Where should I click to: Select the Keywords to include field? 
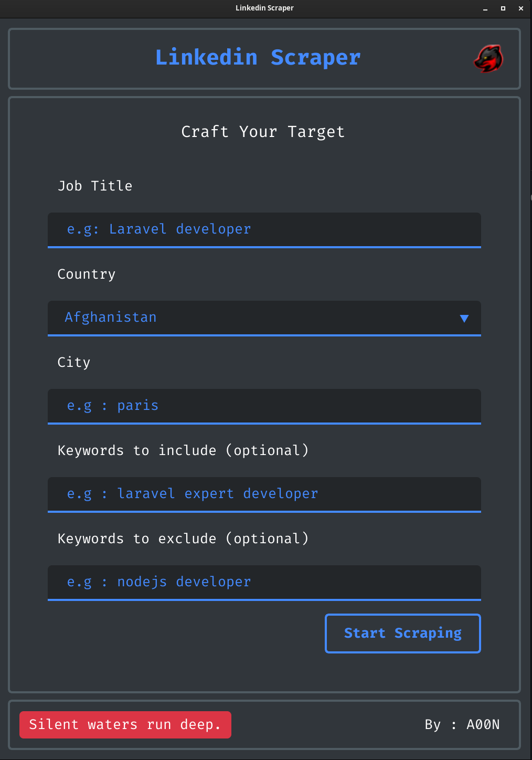[x=264, y=494]
